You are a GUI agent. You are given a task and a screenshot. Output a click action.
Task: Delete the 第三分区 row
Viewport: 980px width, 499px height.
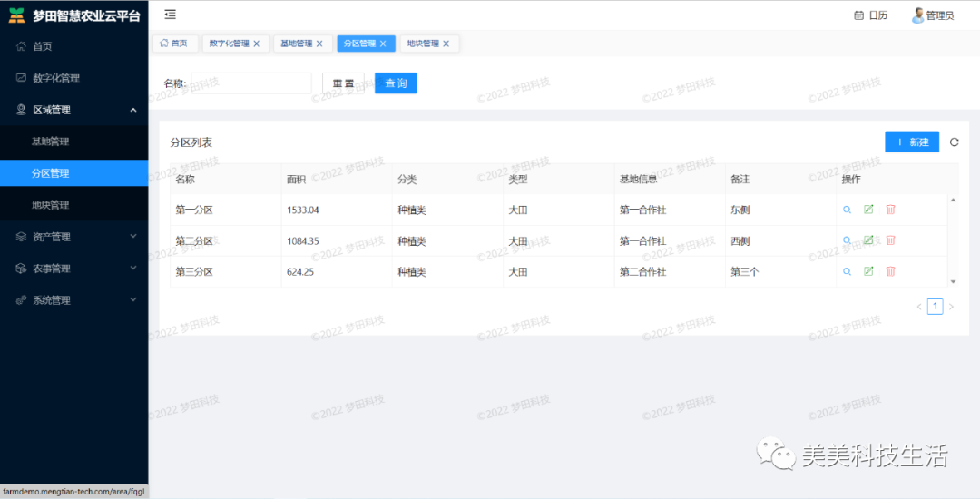pyautogui.click(x=891, y=271)
